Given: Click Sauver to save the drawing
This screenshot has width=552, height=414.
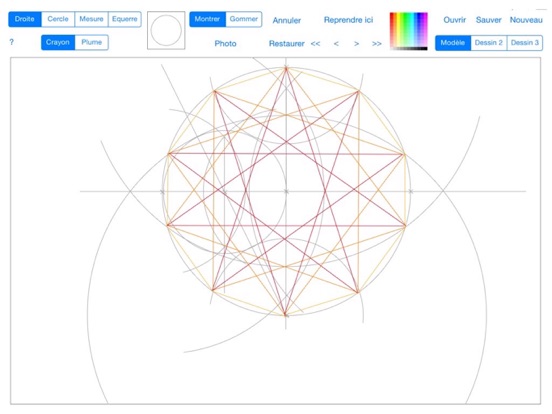Looking at the screenshot, I should coord(488,20).
